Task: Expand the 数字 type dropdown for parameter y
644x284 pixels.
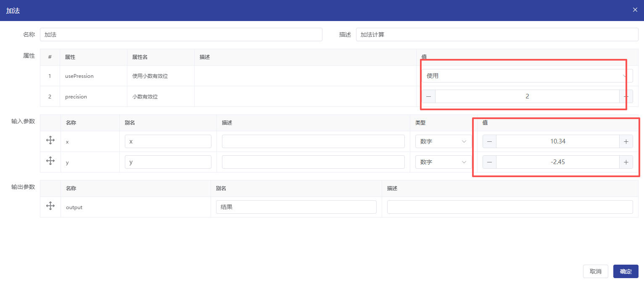Action: click(x=443, y=162)
